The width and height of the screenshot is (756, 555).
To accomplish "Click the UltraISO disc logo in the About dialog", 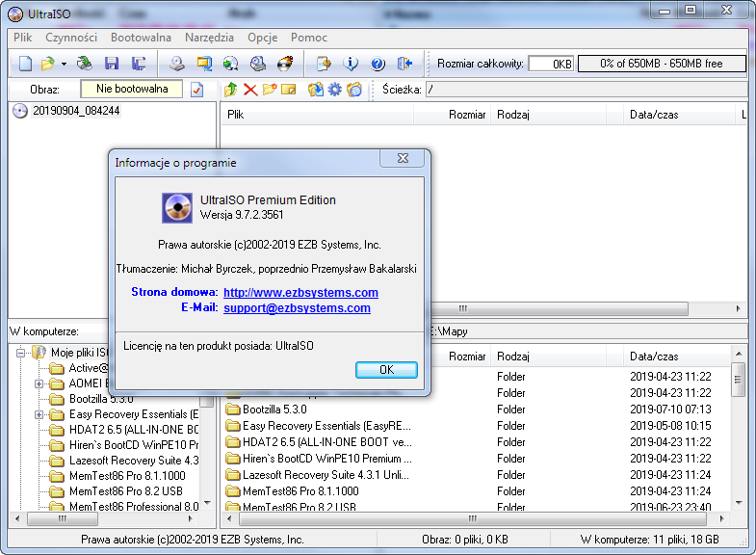I will click(177, 208).
